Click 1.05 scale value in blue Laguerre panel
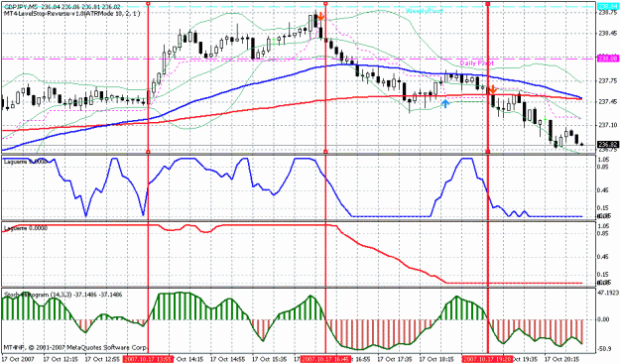This screenshot has height=364, width=620. (x=603, y=160)
